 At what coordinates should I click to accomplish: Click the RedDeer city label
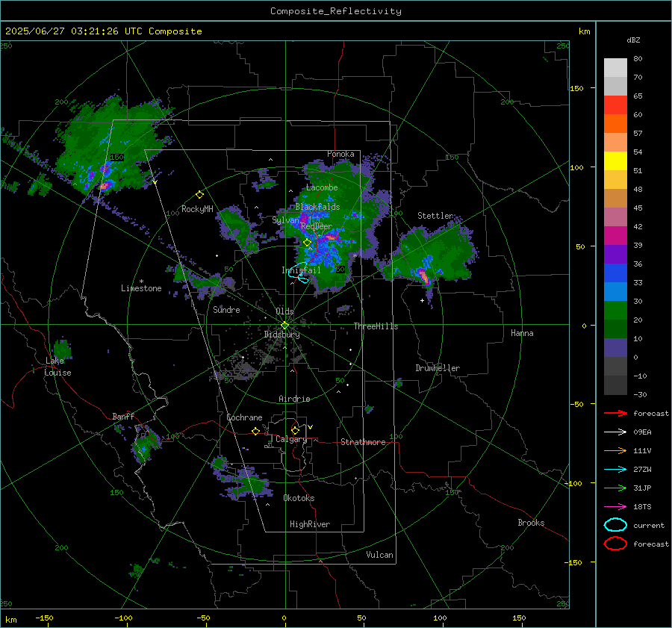317,226
